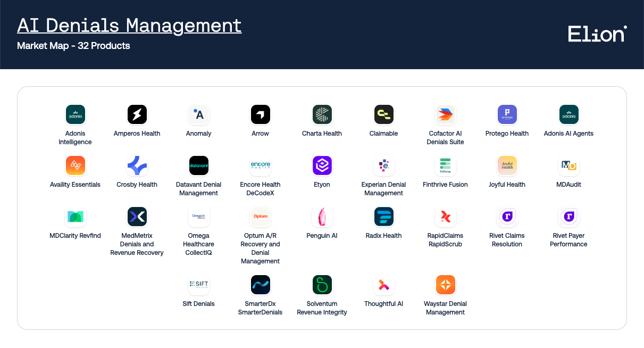This screenshot has width=644, height=348.
Task: Click the 'Rivet Payer Performance' label text
Action: [x=568, y=240]
